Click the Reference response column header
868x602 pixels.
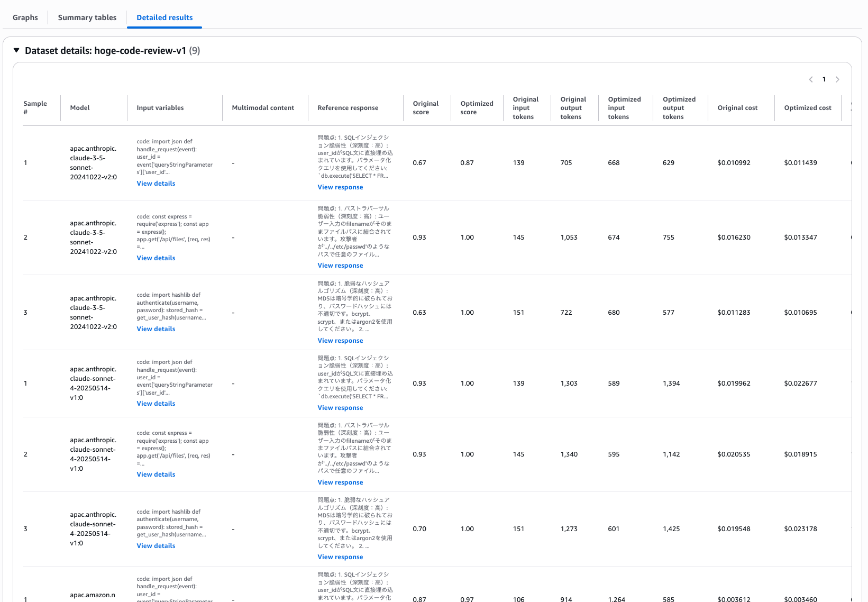click(x=348, y=108)
